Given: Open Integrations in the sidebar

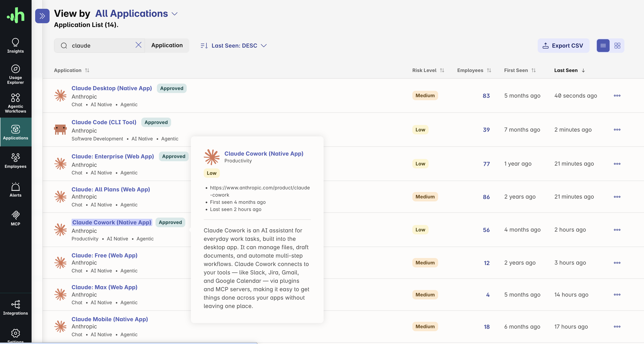Looking at the screenshot, I should coord(16,308).
